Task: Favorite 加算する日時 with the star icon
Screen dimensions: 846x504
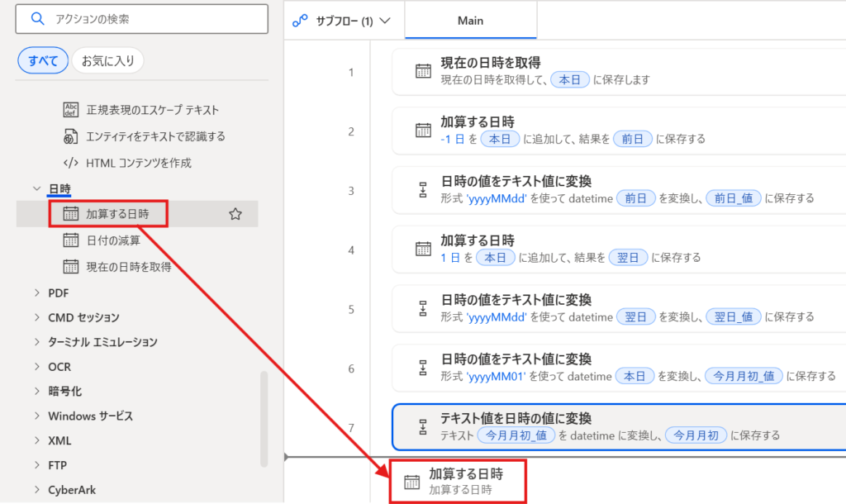Action: [x=235, y=214]
